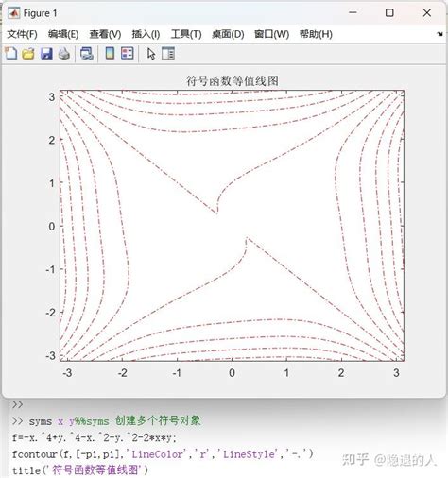This screenshot has width=448, height=478.
Task: Select the x-axis tick label 2
Action: 341,373
